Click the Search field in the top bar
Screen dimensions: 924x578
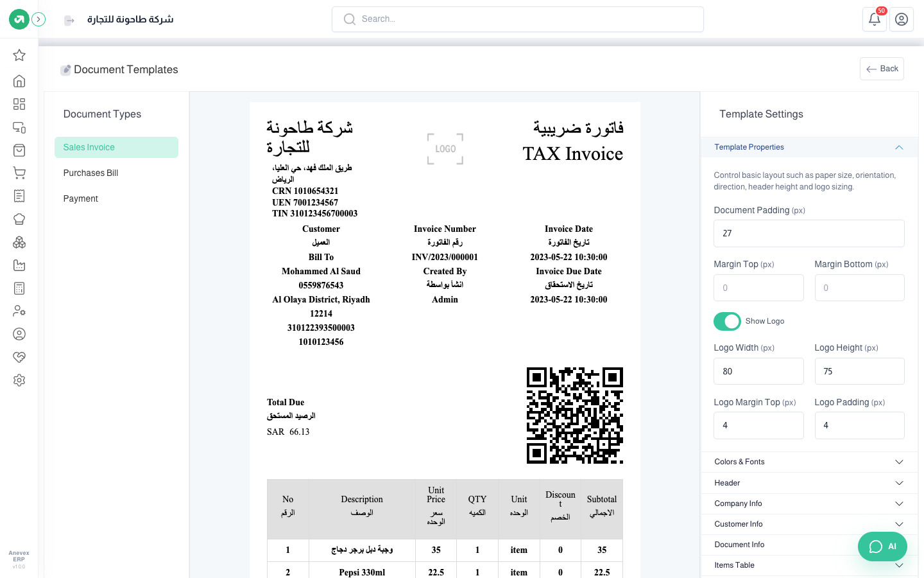click(x=518, y=19)
